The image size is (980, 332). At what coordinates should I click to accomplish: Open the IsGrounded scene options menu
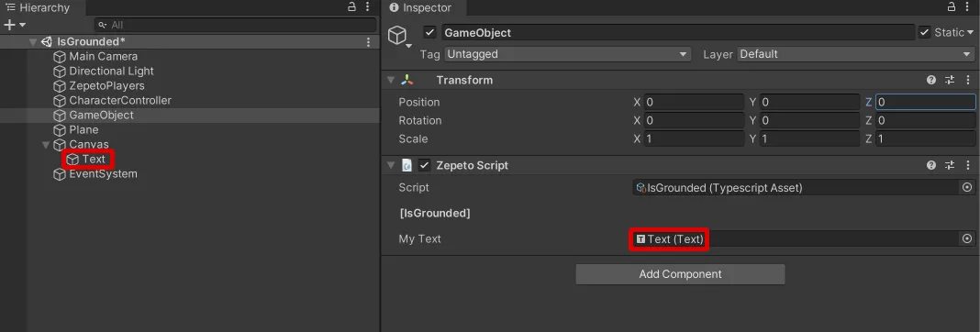tap(368, 42)
